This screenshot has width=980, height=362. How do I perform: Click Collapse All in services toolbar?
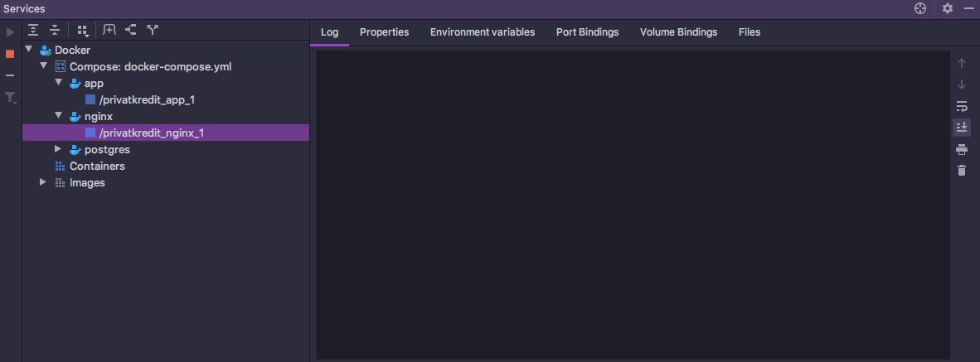coord(55,29)
